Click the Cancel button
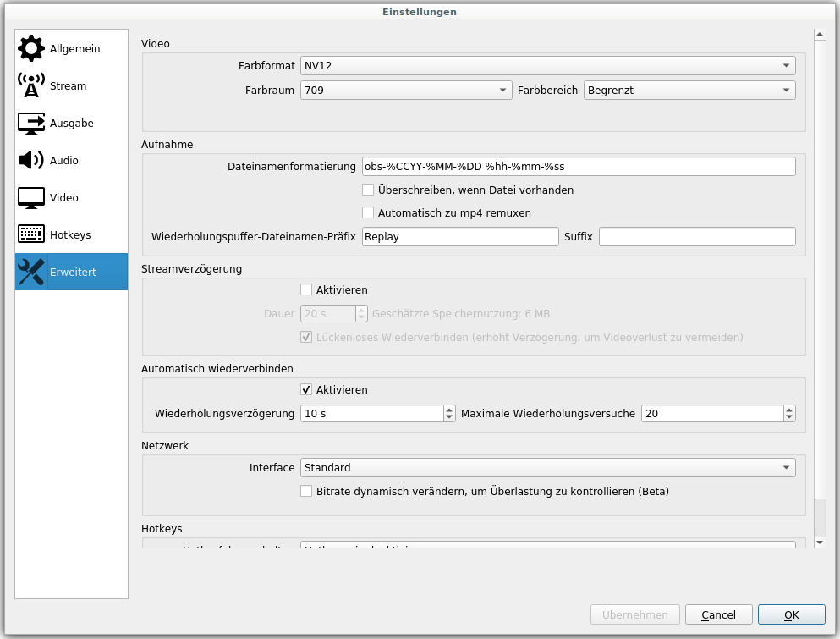The width and height of the screenshot is (840, 639). coord(718,615)
